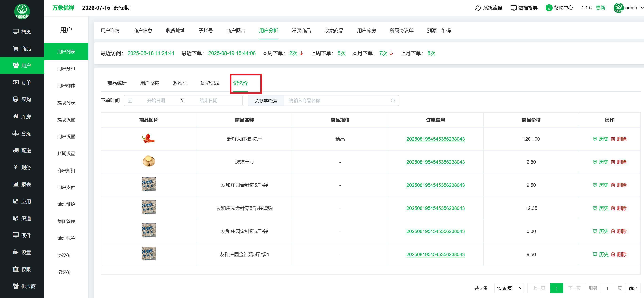Click the 开始日期 start date field

[x=156, y=101]
